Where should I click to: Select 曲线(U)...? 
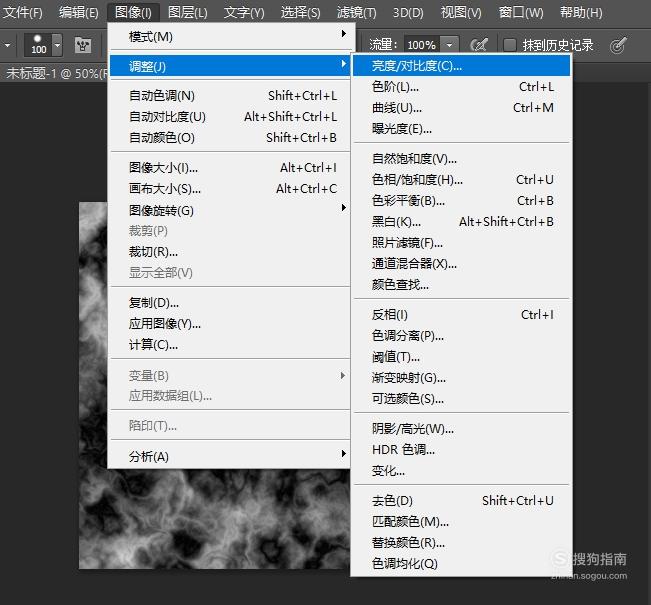(x=461, y=108)
